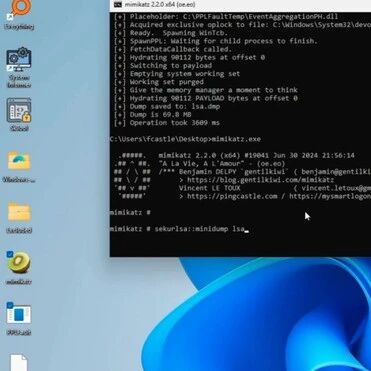The width and height of the screenshot is (371, 371).
Task: Click 'FetchDataCallback called.' line
Action: [173, 49]
